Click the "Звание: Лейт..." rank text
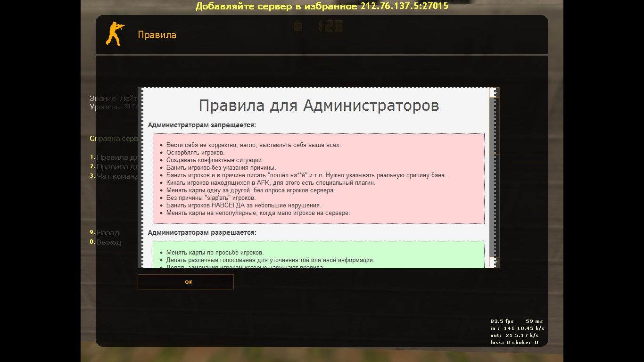The image size is (644, 362). pos(114,99)
